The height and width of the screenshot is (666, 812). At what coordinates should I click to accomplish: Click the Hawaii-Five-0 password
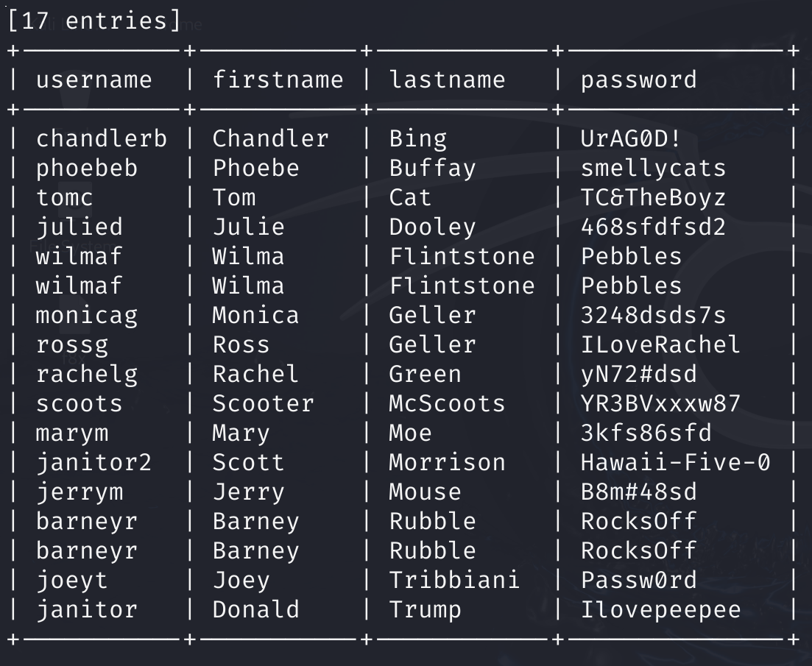pos(675,463)
